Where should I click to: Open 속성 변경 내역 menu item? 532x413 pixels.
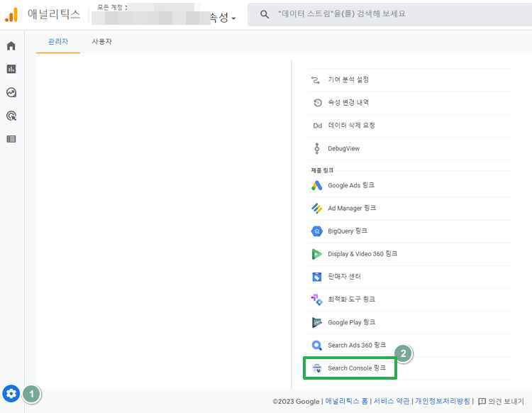(409, 102)
